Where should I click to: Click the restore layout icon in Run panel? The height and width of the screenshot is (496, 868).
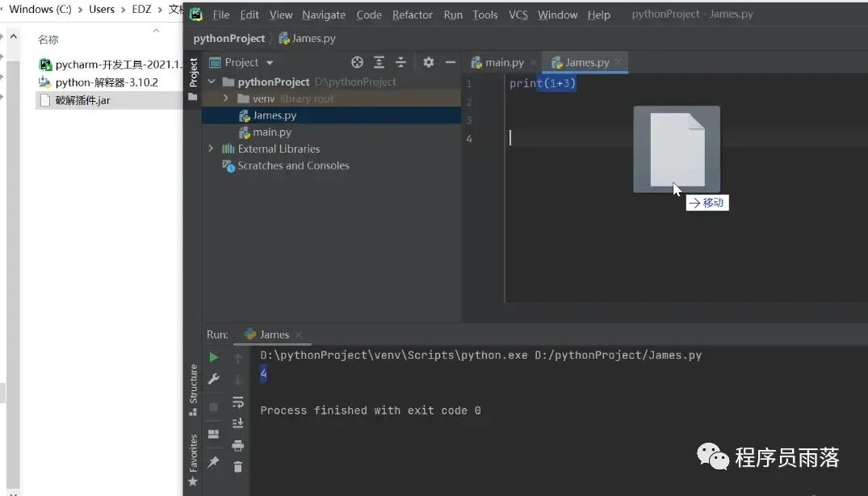point(214,434)
